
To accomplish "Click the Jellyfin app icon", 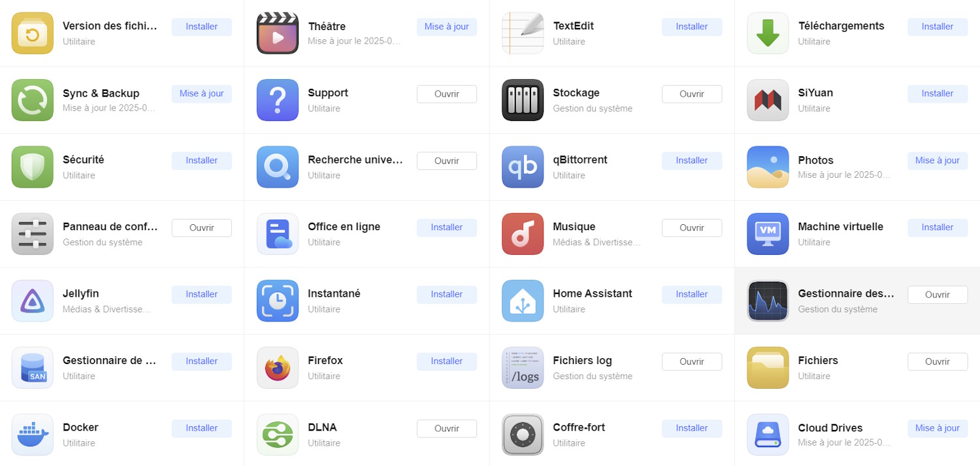I will [33, 301].
